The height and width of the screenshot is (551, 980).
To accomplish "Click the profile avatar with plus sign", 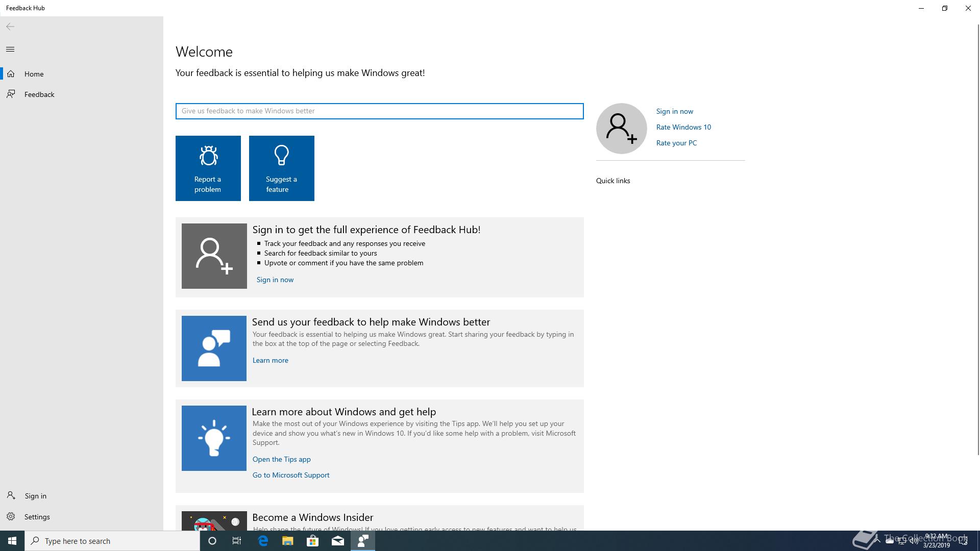I will [621, 128].
